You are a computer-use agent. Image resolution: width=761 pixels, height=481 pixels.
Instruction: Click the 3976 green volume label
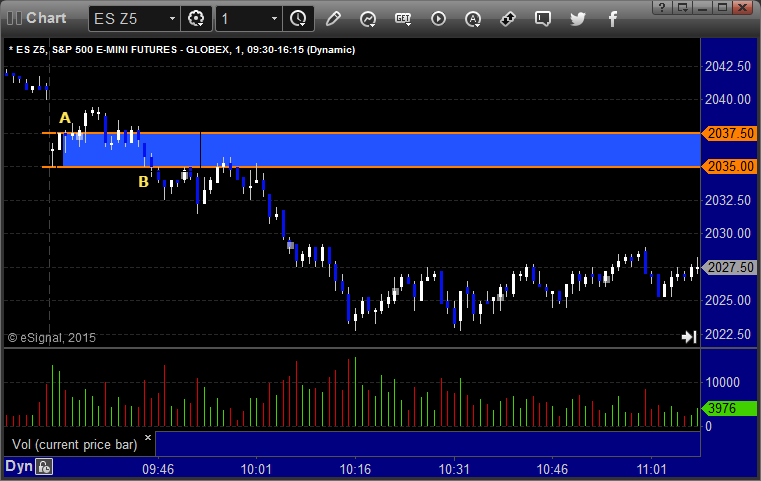pos(729,408)
